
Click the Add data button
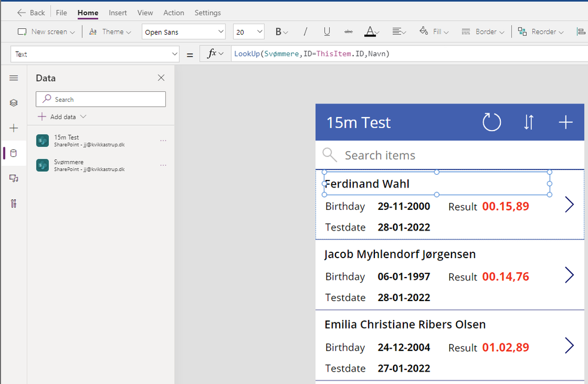pos(62,116)
